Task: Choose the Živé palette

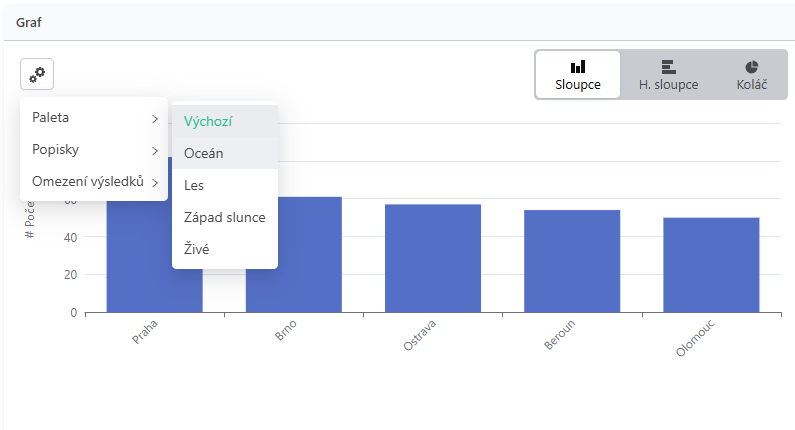Action: click(x=225, y=249)
